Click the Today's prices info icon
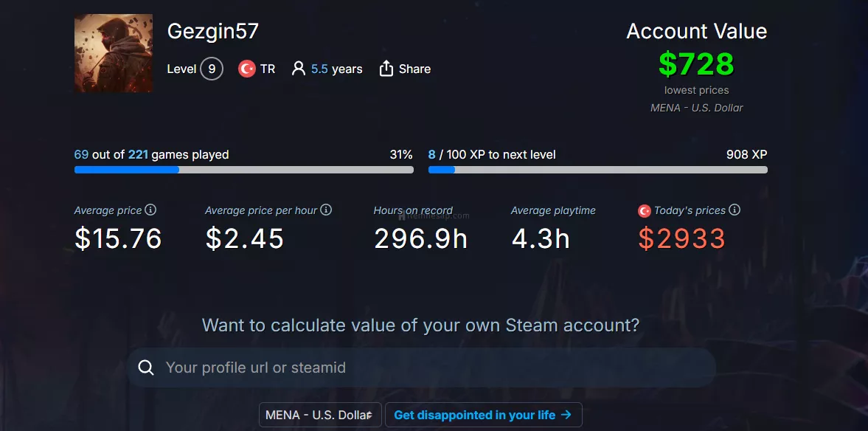 click(735, 210)
